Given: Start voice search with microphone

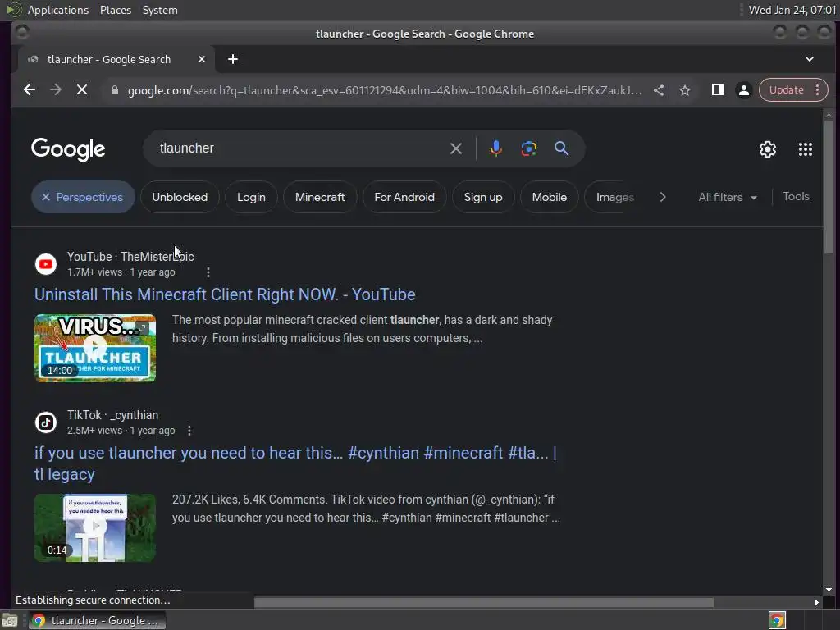Looking at the screenshot, I should 496,148.
